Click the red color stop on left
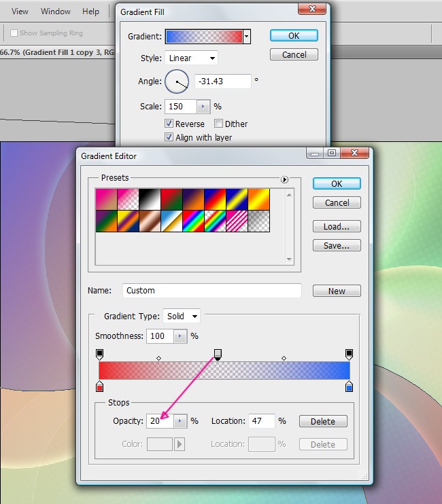This screenshot has height=504, width=442. tap(100, 387)
